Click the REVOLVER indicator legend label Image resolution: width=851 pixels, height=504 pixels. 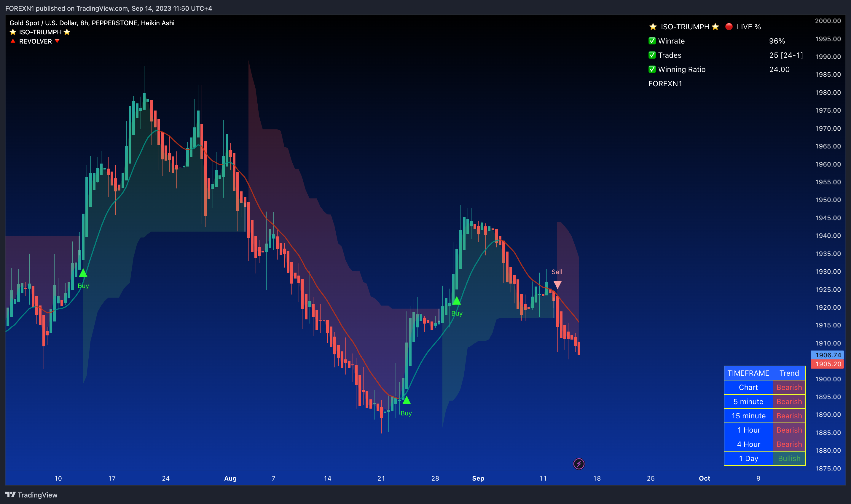pos(35,41)
